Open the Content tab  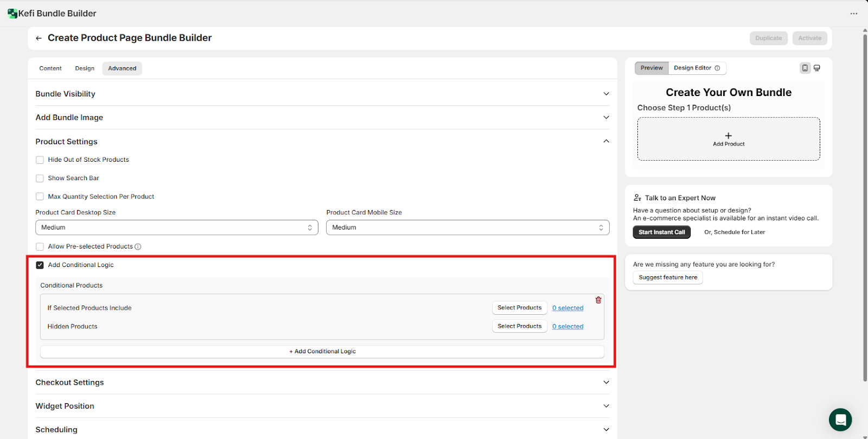click(x=50, y=68)
